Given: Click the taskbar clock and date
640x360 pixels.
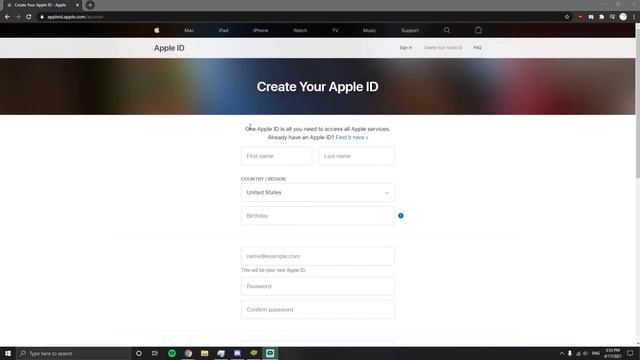Looking at the screenshot, I should 613,353.
